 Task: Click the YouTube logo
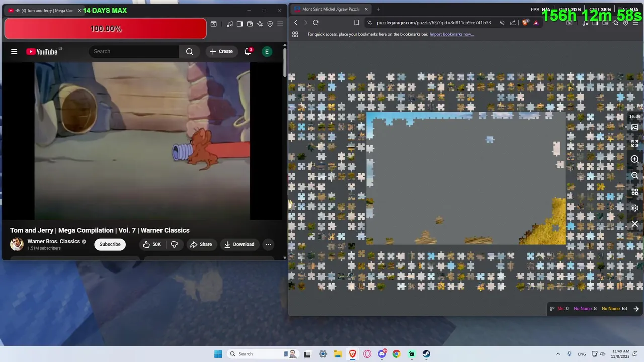[42, 51]
